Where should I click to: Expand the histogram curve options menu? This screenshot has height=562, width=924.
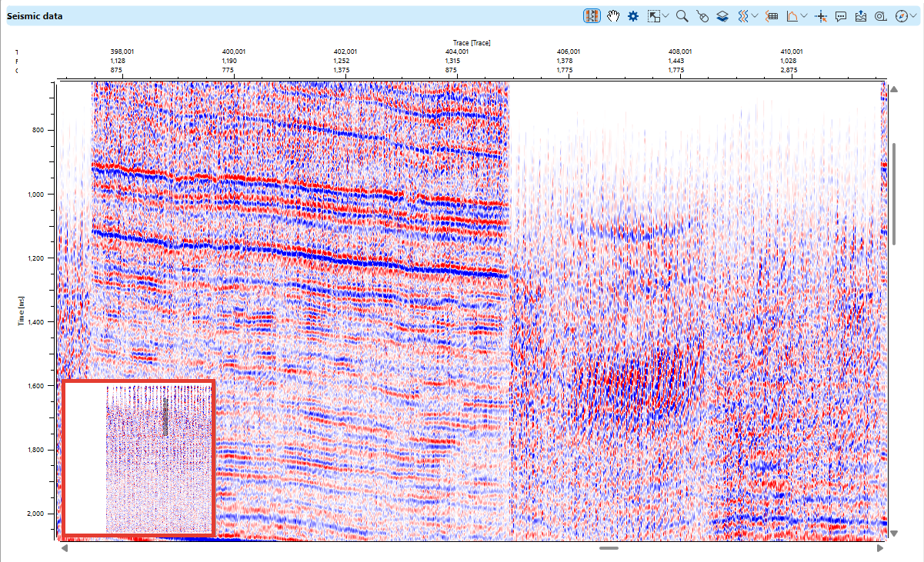(x=803, y=15)
